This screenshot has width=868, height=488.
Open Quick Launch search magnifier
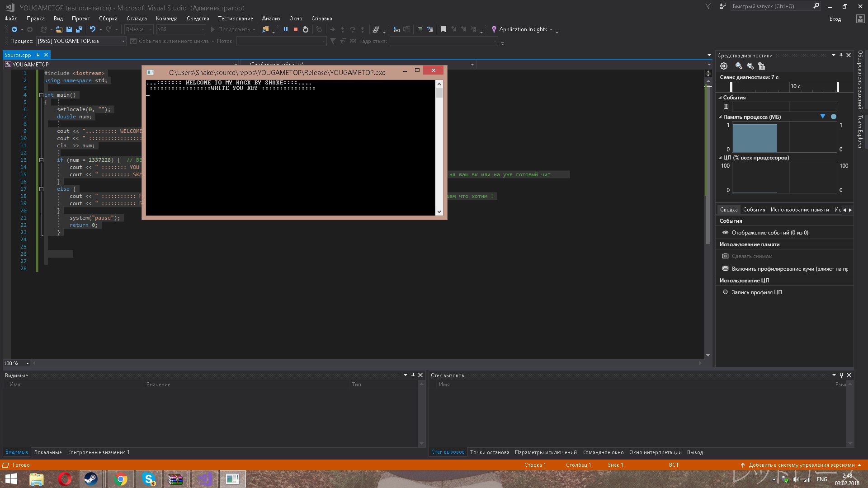click(816, 6)
